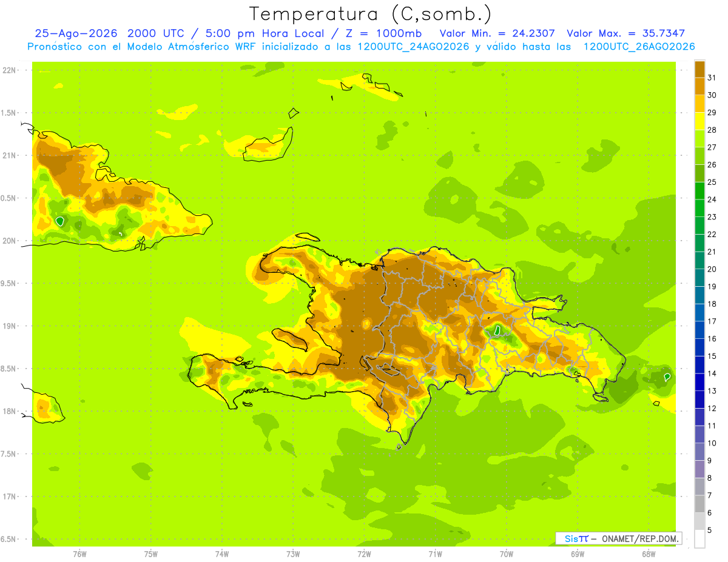Click the legend swatch between 20 and 21

tap(699, 260)
